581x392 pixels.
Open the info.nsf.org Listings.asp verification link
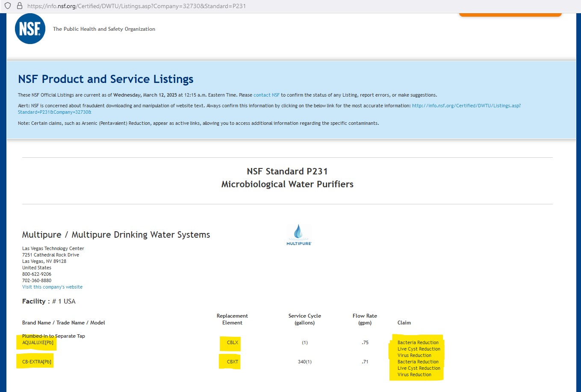pos(269,109)
